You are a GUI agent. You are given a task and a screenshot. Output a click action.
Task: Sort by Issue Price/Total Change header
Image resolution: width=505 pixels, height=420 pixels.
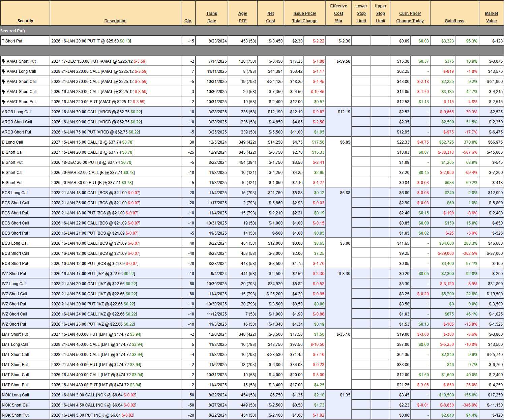coord(305,17)
